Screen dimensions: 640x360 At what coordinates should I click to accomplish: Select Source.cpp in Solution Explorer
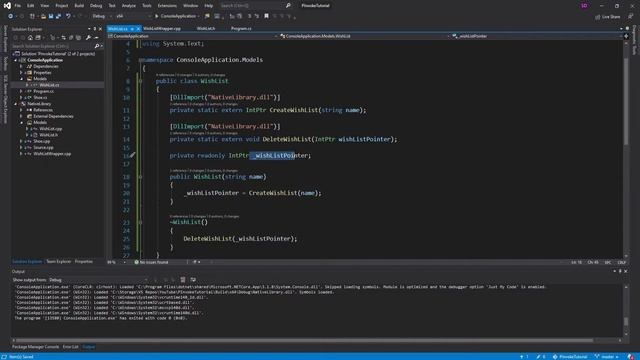click(x=43, y=147)
